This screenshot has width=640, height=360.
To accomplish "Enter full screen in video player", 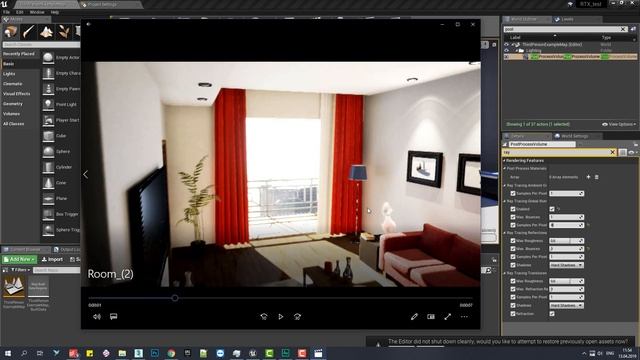I will 448,317.
